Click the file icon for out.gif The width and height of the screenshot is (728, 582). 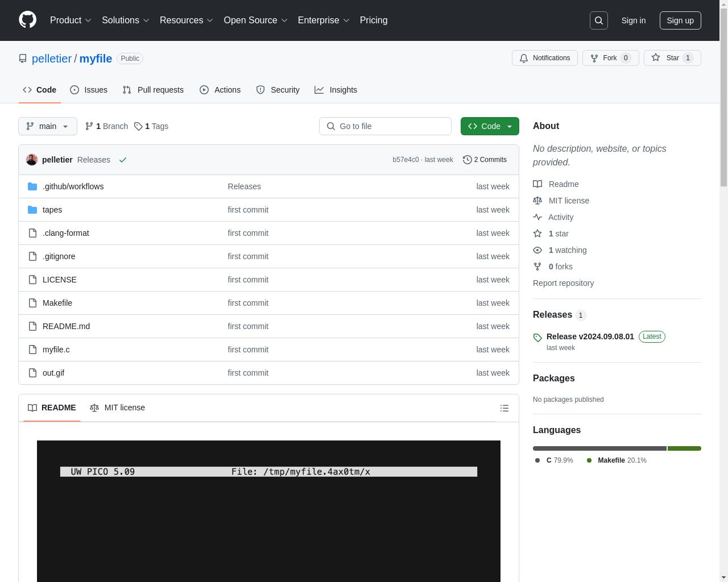pyautogui.click(x=32, y=373)
